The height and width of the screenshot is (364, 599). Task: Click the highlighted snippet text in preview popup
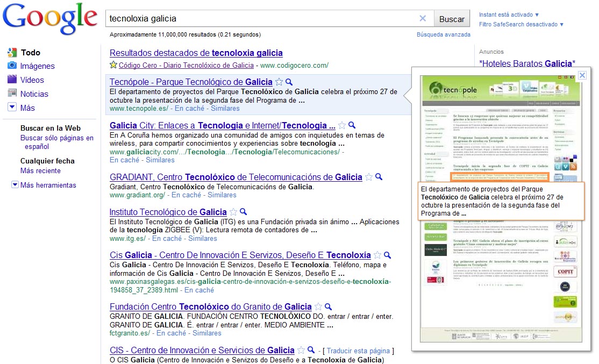[501, 201]
